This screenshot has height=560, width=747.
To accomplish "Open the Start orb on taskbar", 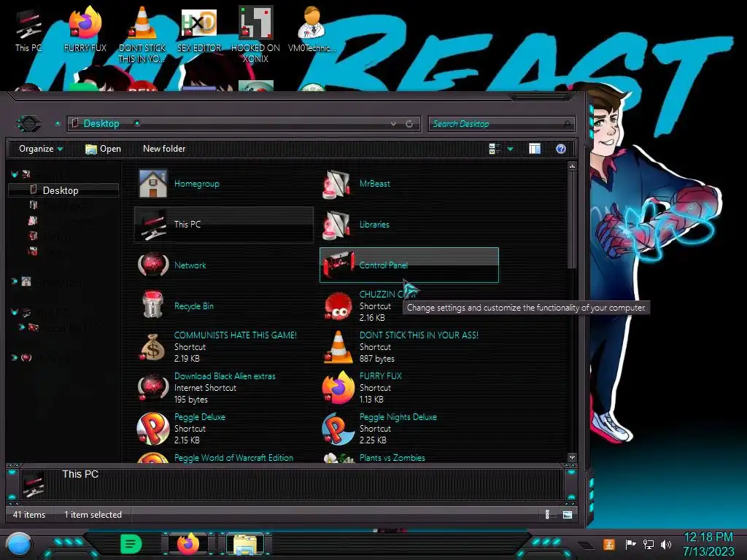I will [19, 544].
